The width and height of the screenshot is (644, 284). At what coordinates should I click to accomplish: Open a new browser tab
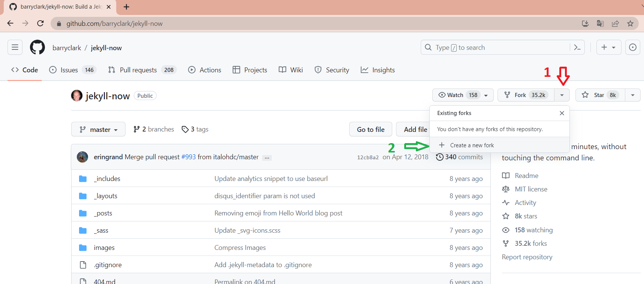(x=127, y=7)
